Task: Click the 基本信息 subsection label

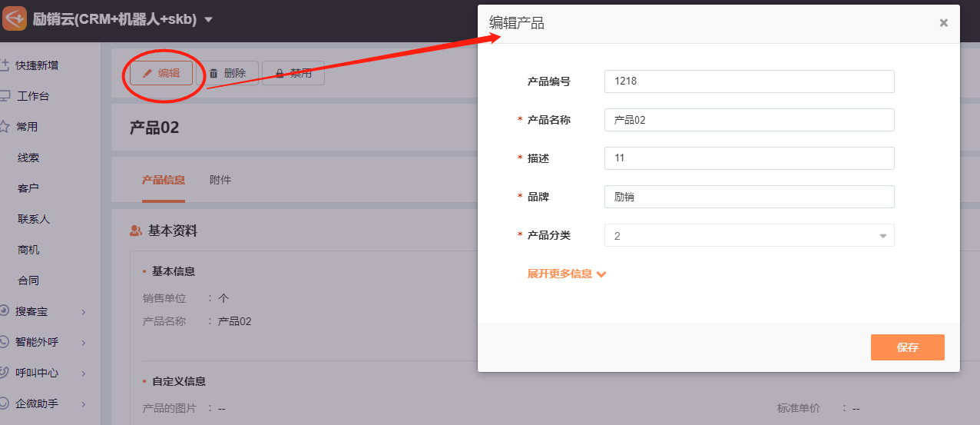Action: pyautogui.click(x=174, y=271)
